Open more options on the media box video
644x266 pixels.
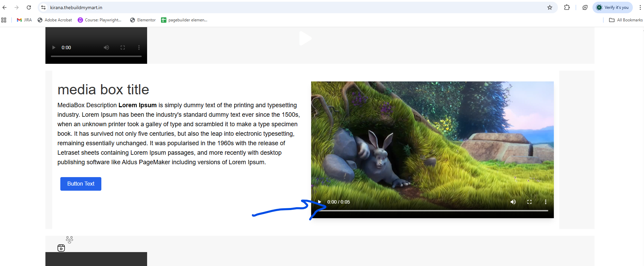[546, 202]
